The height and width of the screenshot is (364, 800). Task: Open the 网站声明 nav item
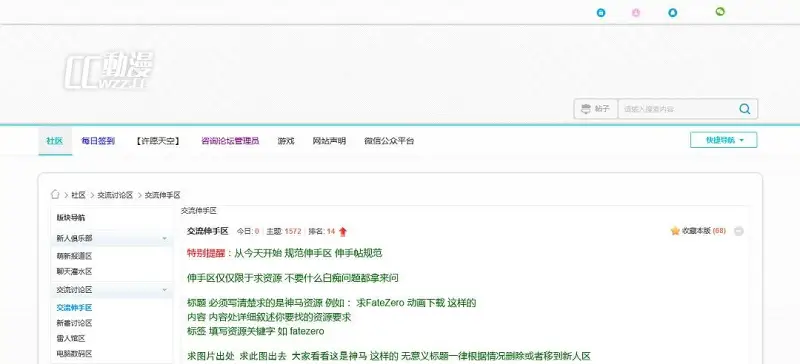tap(329, 141)
